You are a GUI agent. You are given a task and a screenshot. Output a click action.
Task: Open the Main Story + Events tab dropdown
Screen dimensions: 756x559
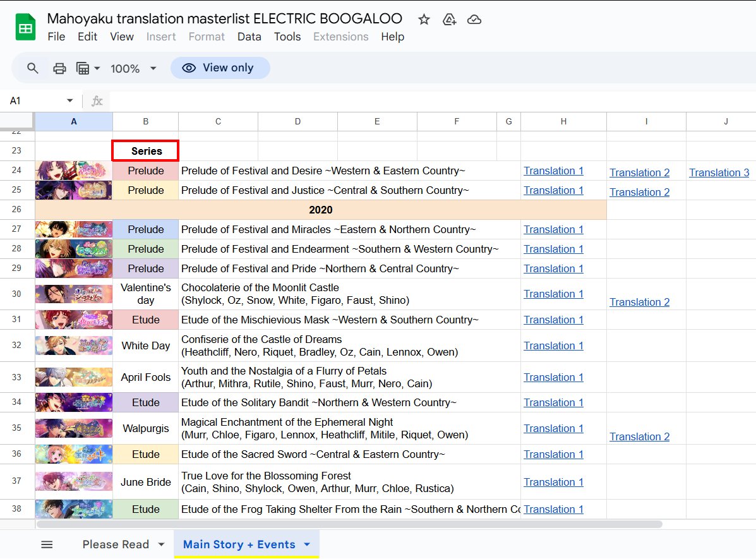click(x=307, y=544)
